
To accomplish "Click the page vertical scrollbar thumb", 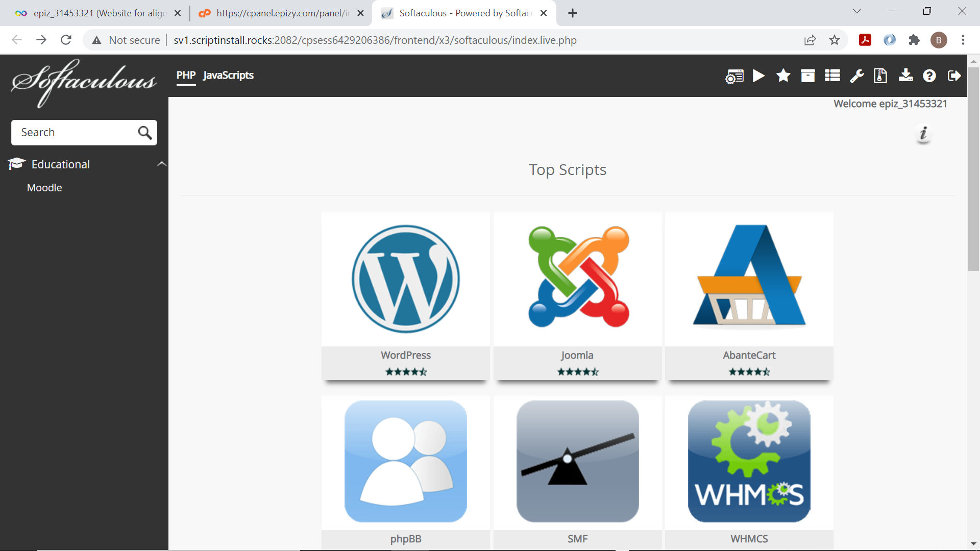I will click(x=973, y=168).
